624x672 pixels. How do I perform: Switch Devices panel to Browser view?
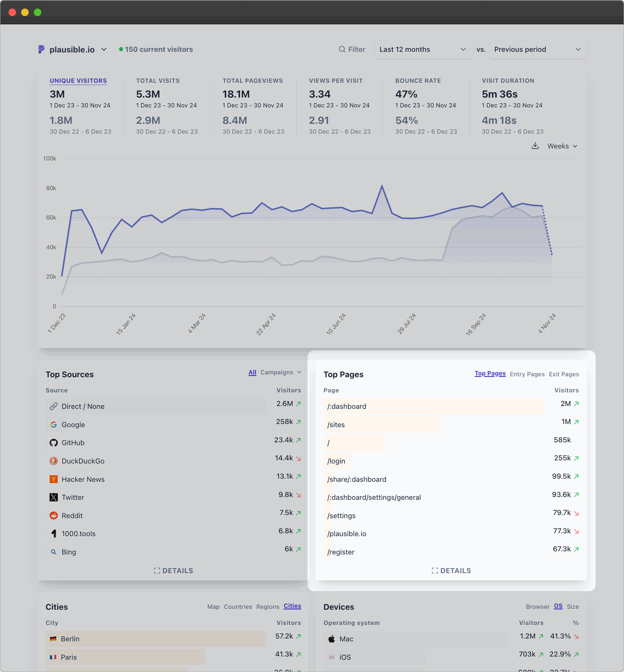coord(537,606)
